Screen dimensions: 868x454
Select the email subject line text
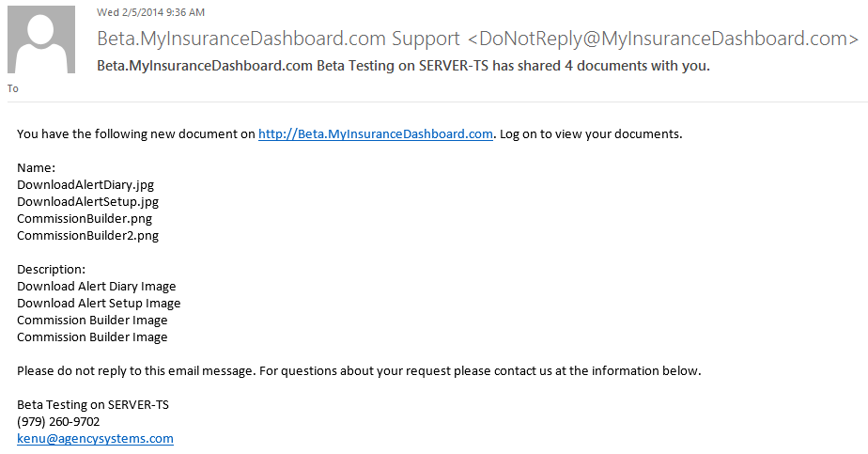403,66
